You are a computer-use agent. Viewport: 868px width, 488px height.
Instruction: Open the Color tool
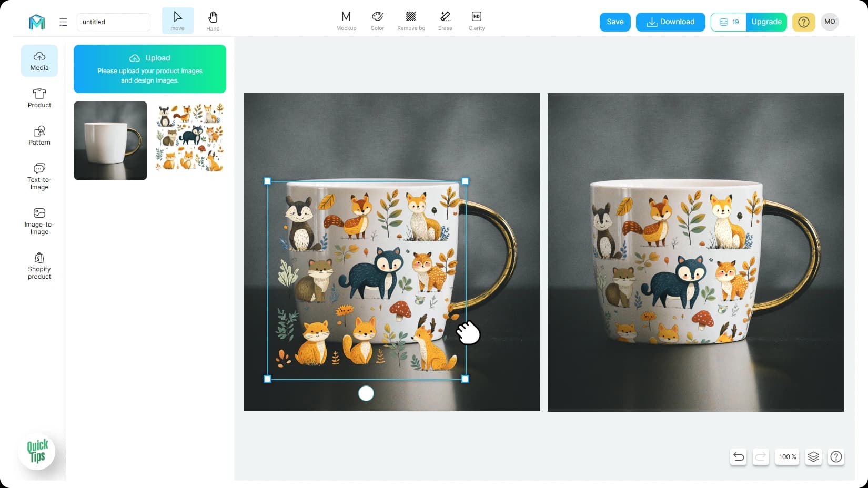[x=377, y=21]
